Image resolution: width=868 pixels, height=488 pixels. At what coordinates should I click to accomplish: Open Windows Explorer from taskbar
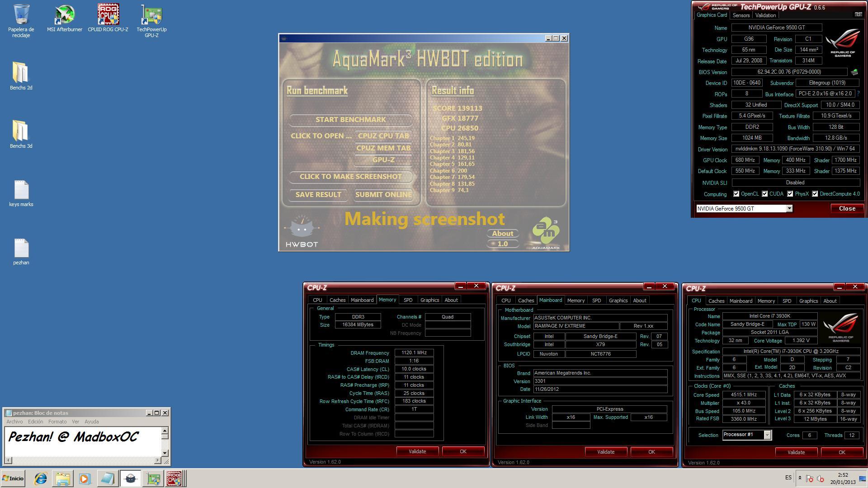pos(63,479)
